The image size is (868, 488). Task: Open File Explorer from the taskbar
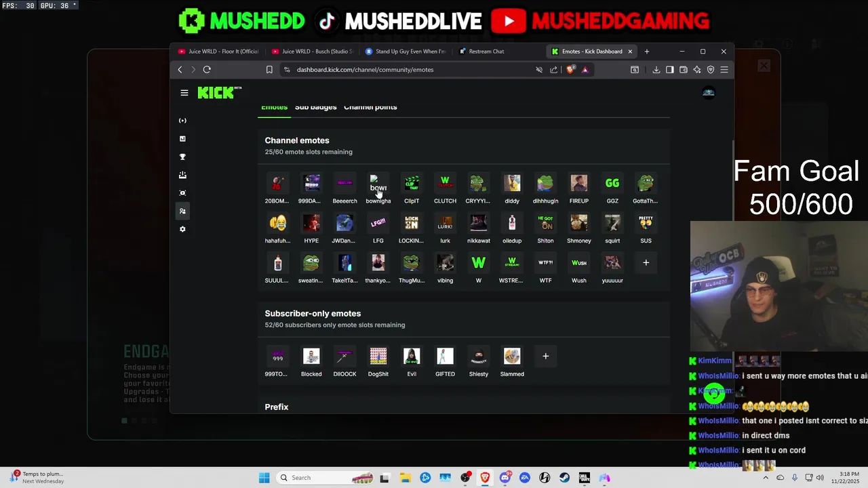[x=406, y=478]
